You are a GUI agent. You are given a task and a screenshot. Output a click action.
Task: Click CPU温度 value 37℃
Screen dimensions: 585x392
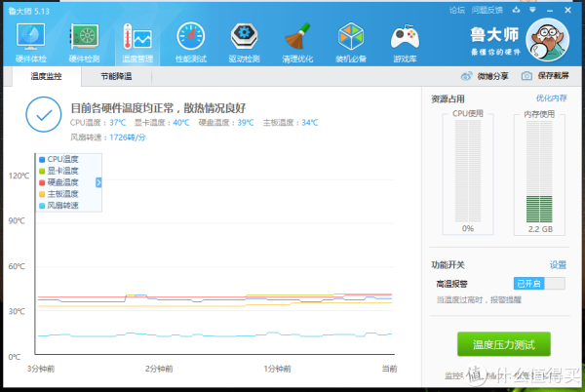click(x=118, y=123)
